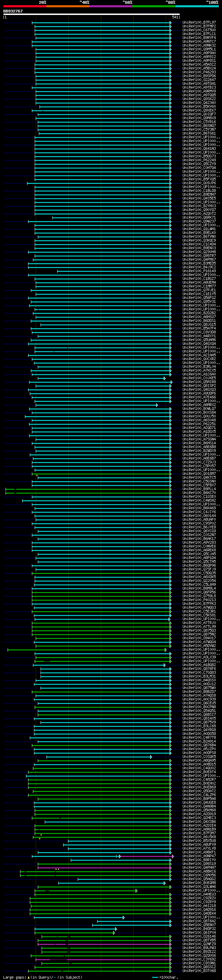Open UniRef100_C3Y692 entry

coord(199,959)
